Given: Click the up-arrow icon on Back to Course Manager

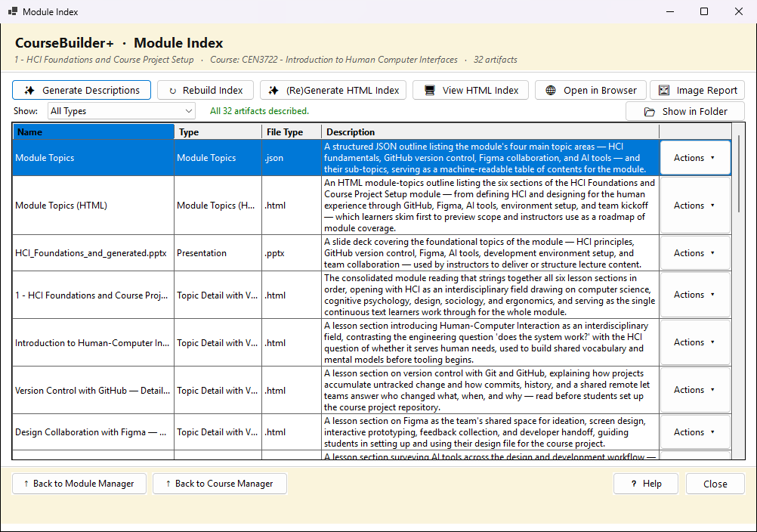Looking at the screenshot, I should pyautogui.click(x=168, y=483).
